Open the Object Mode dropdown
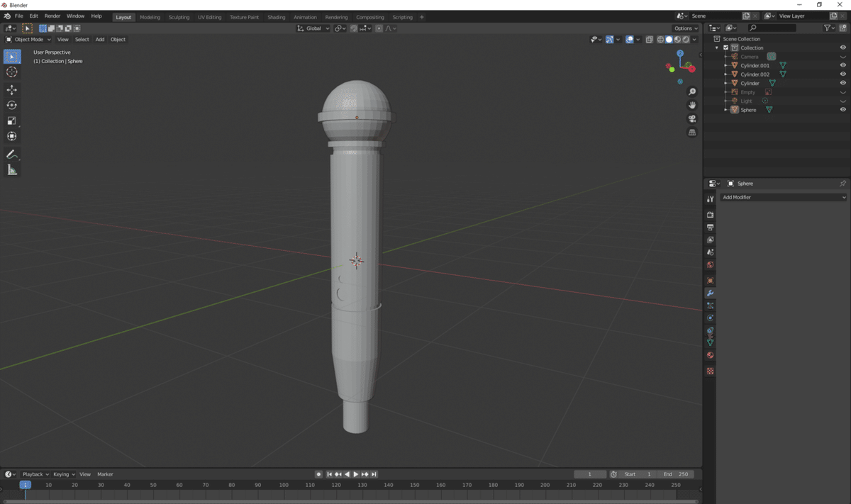Image resolution: width=851 pixels, height=504 pixels. point(28,40)
